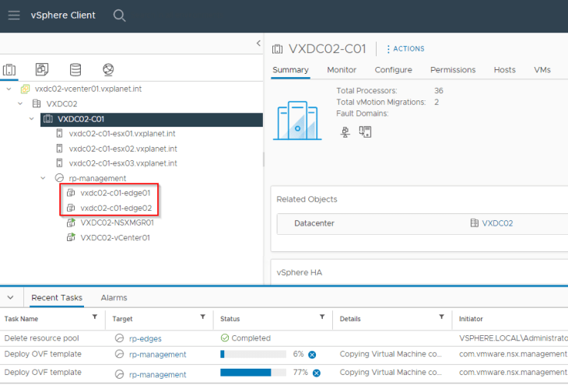568x392 pixels.
Task: Open the Task Name column filter
Action: (x=95, y=317)
